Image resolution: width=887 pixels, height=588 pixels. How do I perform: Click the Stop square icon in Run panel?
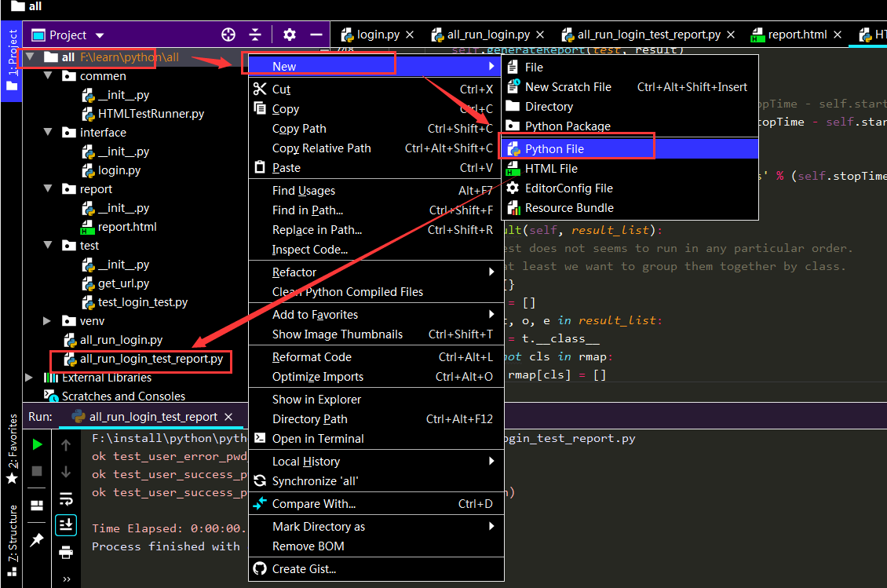click(x=38, y=471)
